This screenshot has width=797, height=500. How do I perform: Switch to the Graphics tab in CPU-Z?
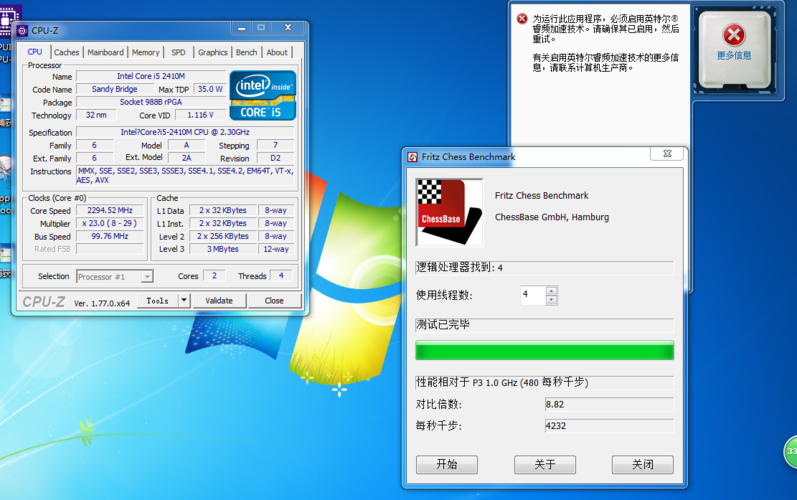coord(213,52)
